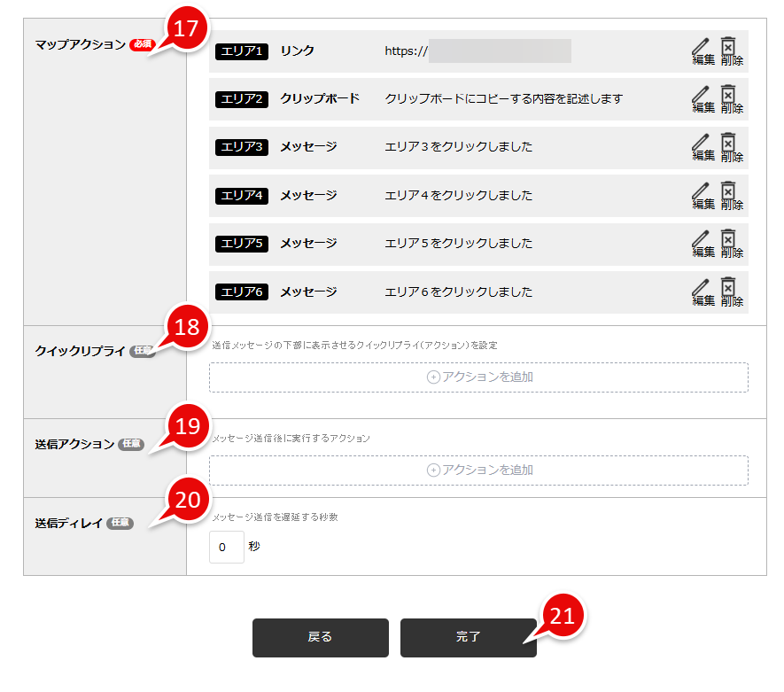Click the 編集 pencil icon for エリア1

tap(702, 51)
